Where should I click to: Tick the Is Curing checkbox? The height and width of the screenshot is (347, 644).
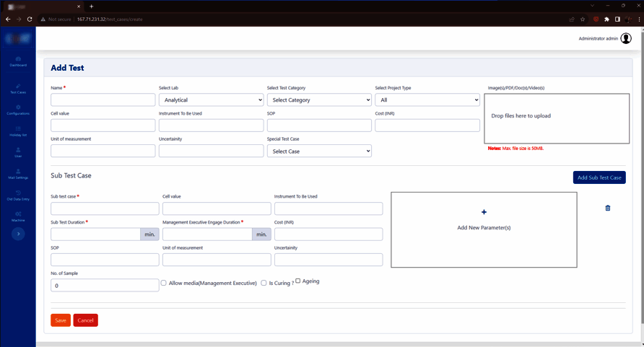click(x=264, y=283)
